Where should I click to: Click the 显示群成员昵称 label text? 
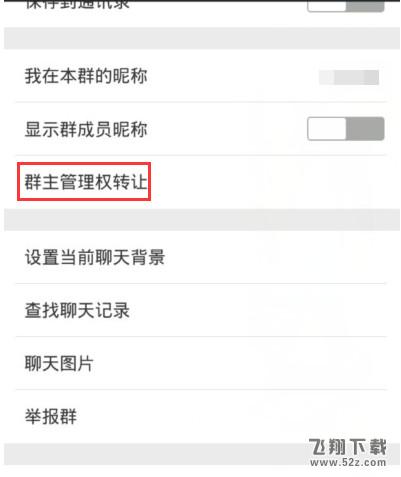tap(86, 129)
